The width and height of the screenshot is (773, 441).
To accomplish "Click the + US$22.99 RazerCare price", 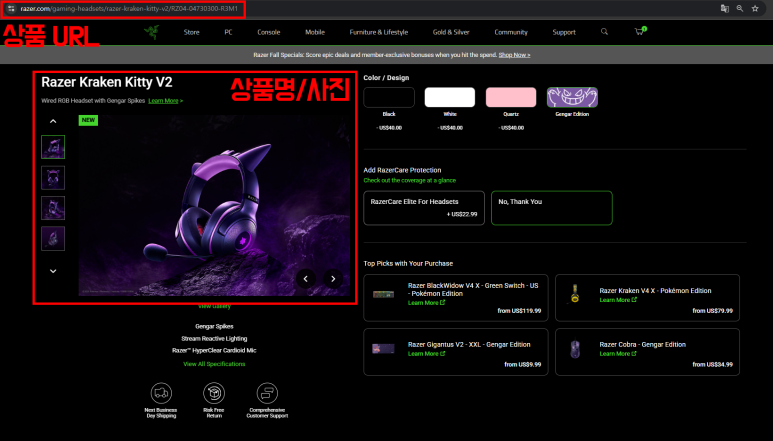I will pos(462,214).
